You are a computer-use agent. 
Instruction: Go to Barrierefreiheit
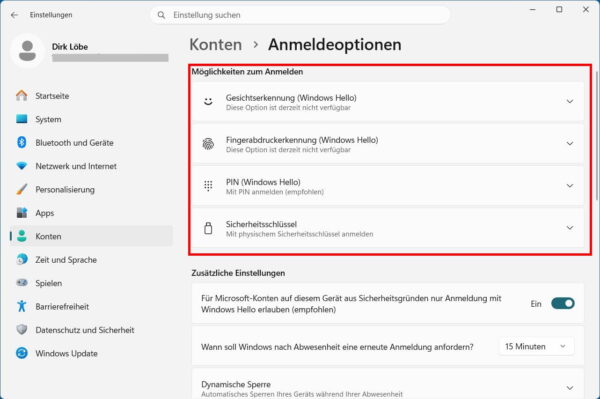coord(91,306)
